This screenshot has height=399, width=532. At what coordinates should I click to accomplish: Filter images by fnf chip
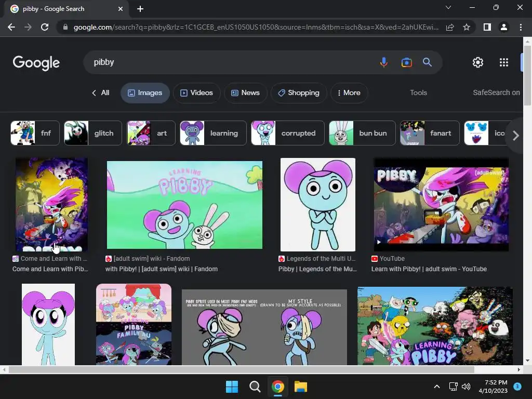coord(35,133)
